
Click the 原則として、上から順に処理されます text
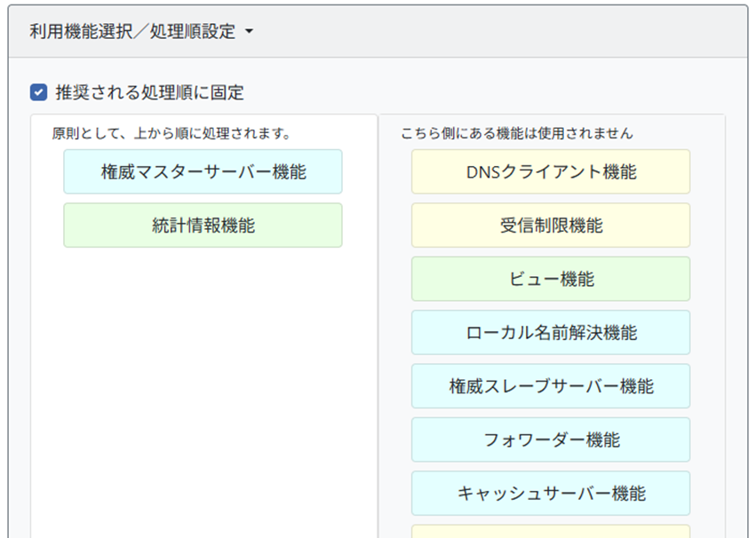[171, 133]
